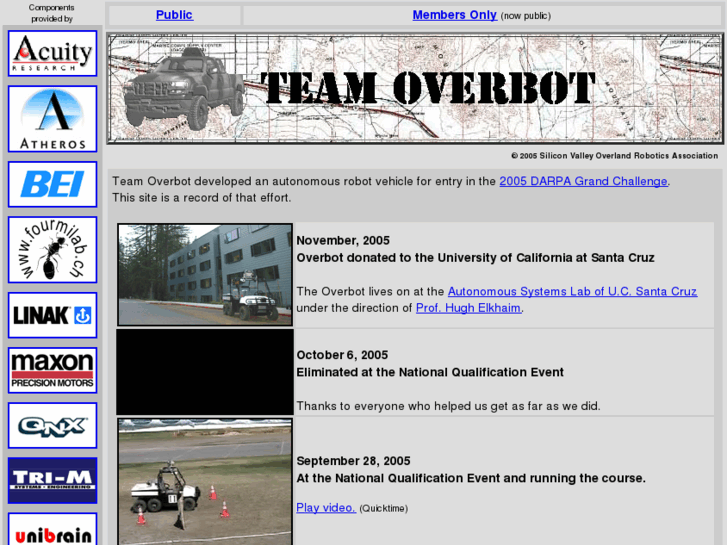Click the unibrain sponsor logo
Viewport: 727px width, 545px height.
(x=52, y=529)
